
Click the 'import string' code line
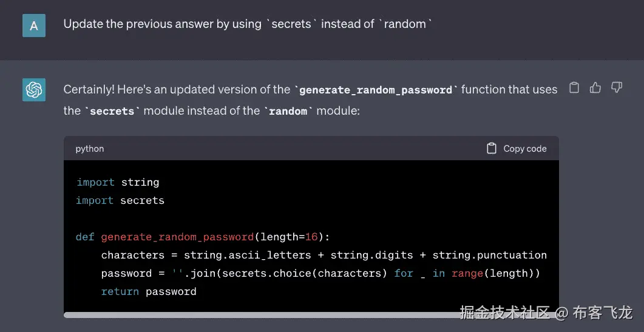(118, 182)
